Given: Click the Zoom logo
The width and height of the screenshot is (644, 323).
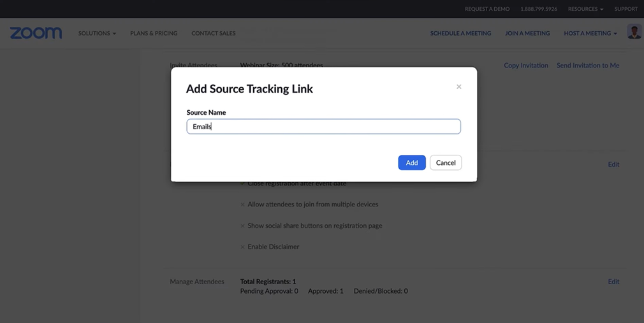Looking at the screenshot, I should click(x=36, y=33).
